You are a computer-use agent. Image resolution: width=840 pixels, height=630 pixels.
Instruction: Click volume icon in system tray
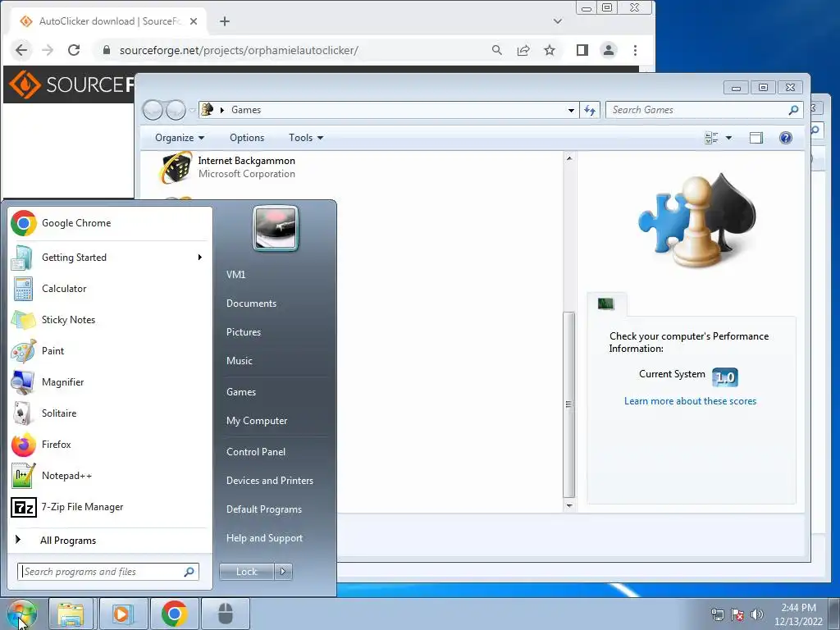tap(757, 614)
